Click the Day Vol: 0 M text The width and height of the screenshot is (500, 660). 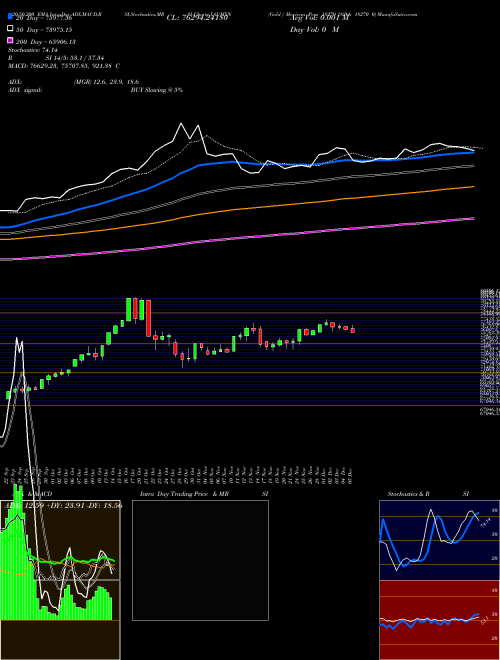314,30
